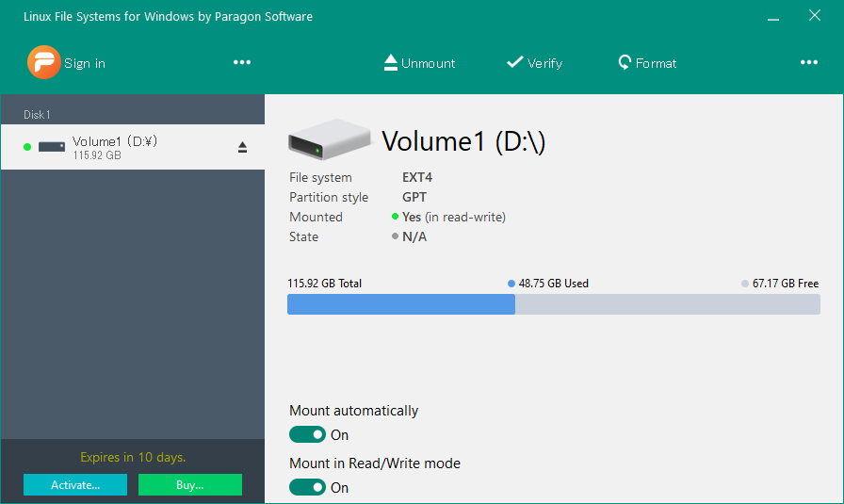Click the EXT4 file system value

click(417, 177)
